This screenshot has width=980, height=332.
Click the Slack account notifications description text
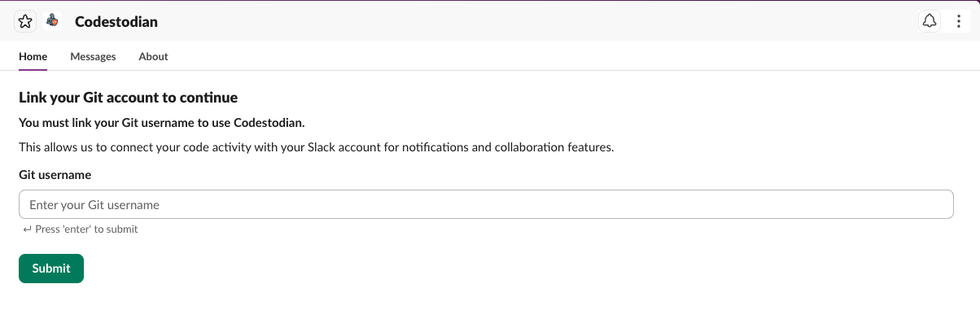click(316, 147)
